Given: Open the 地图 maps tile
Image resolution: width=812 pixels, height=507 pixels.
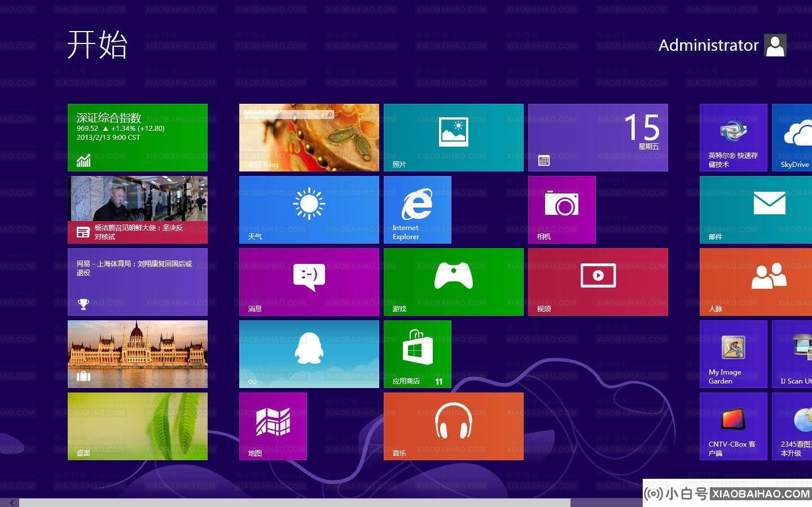Looking at the screenshot, I should coord(273,426).
